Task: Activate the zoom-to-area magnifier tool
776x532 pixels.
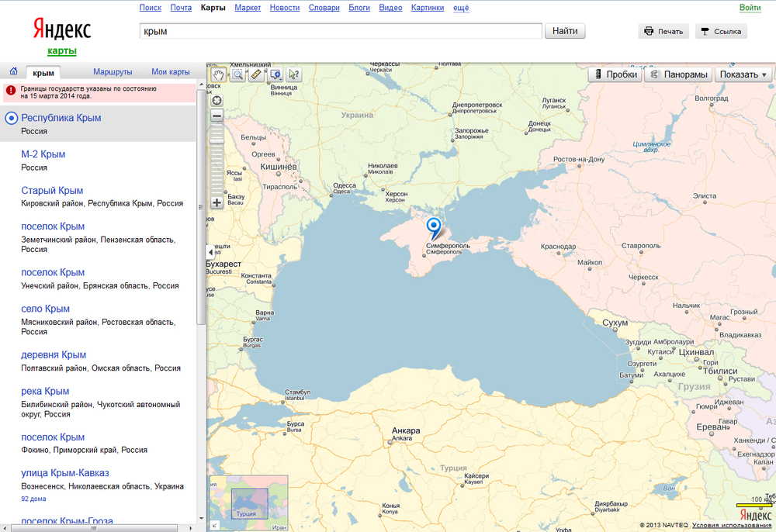Action: pyautogui.click(x=237, y=74)
